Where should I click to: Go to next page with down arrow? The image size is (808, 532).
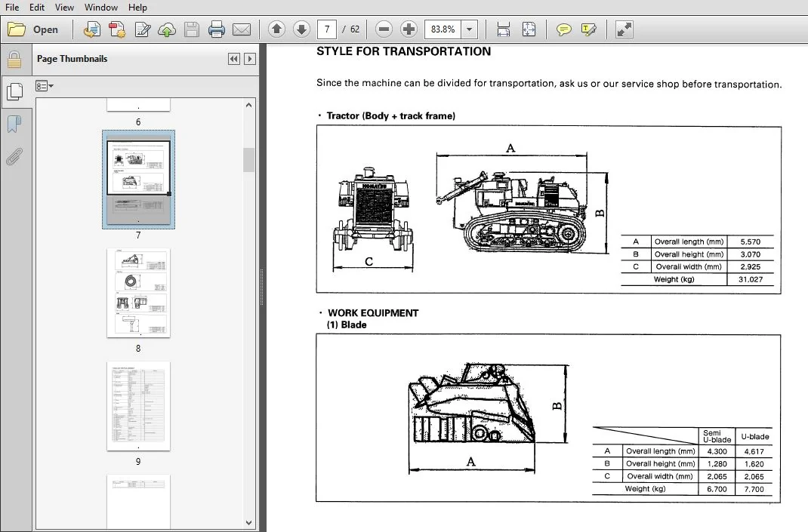pyautogui.click(x=301, y=29)
